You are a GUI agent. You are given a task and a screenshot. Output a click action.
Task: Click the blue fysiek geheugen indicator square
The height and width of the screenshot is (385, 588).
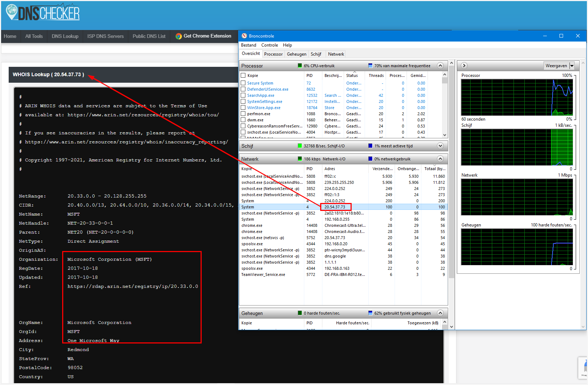point(370,313)
